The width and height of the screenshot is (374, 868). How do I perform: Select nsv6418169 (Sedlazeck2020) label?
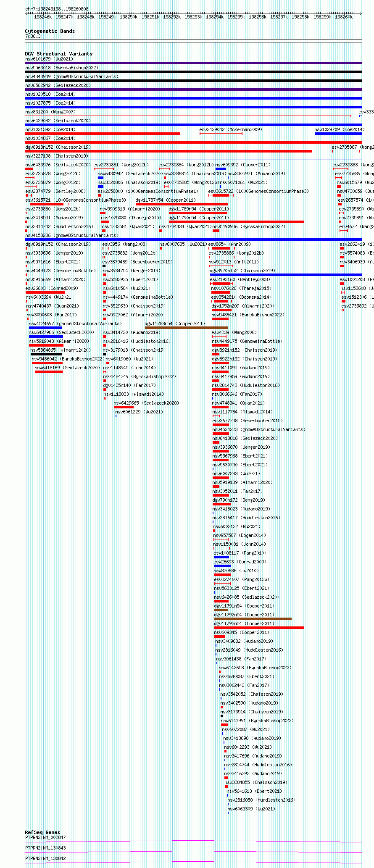[67, 368]
